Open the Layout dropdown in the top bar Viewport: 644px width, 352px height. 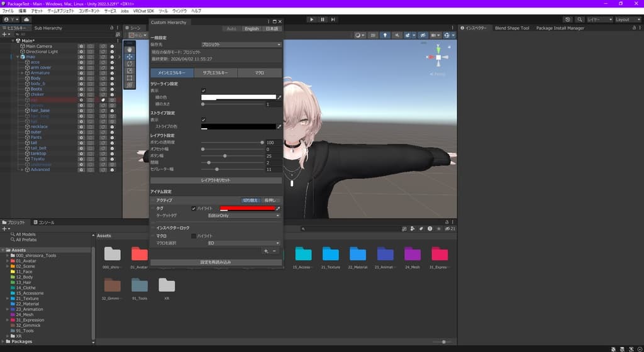(x=627, y=19)
